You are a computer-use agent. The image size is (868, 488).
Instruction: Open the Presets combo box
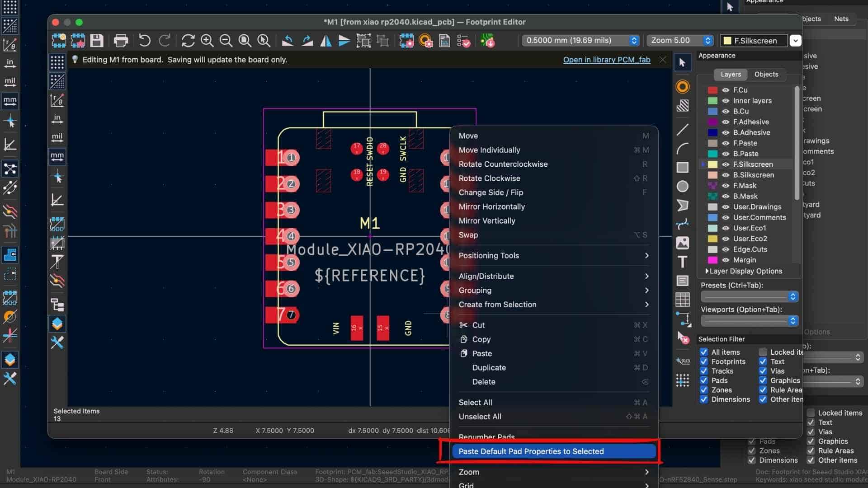749,296
